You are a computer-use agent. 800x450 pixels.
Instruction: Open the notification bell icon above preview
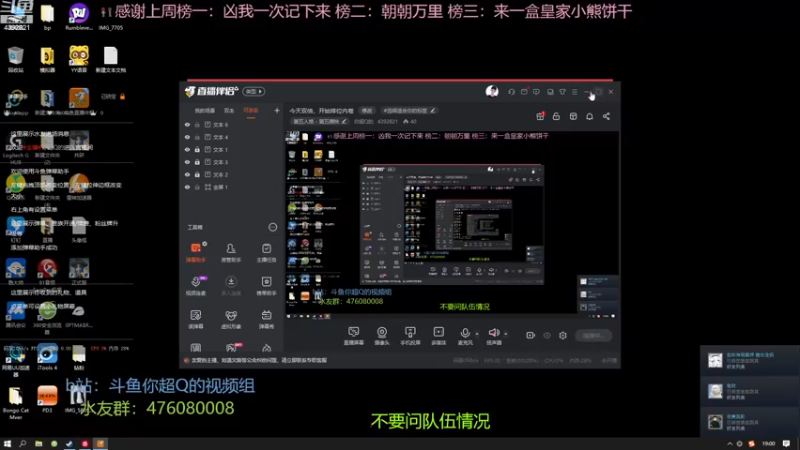589,116
